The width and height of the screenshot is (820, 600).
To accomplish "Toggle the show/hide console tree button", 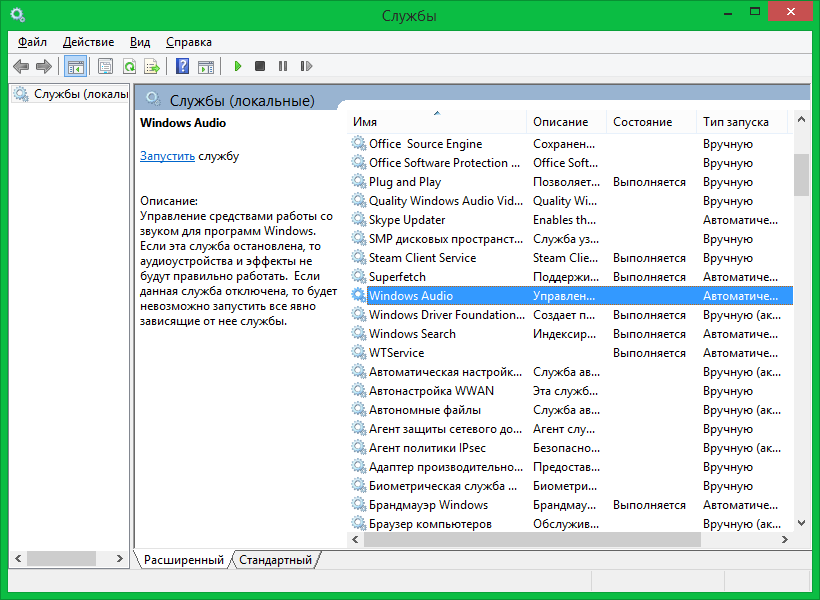I will [x=74, y=67].
